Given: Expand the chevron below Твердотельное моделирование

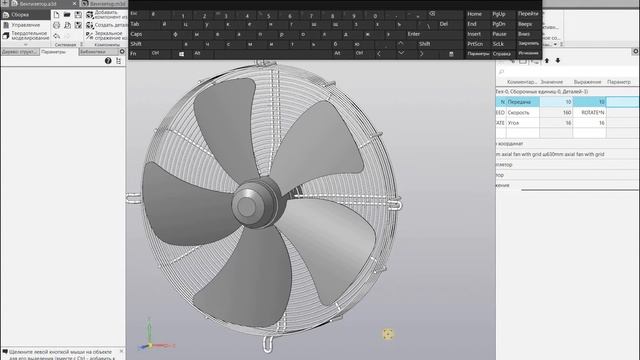Looking at the screenshot, I should tap(25, 44).
